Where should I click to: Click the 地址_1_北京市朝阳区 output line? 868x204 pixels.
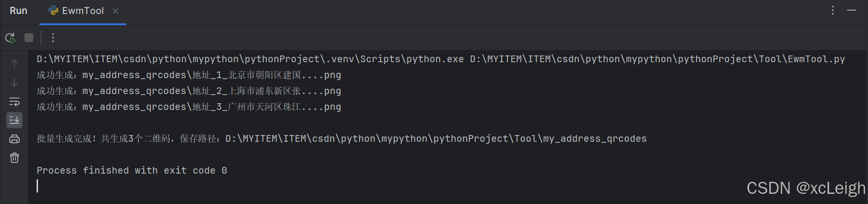coord(189,75)
